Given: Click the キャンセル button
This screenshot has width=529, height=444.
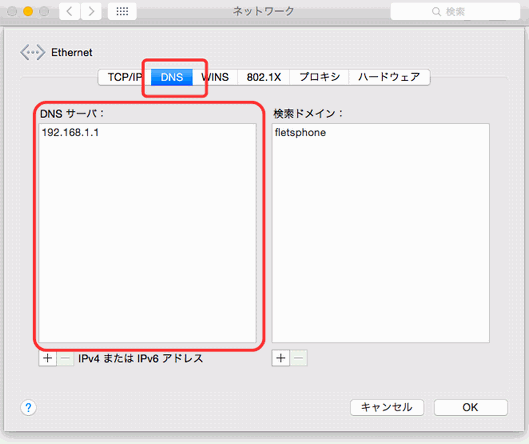Looking at the screenshot, I should (x=387, y=407).
